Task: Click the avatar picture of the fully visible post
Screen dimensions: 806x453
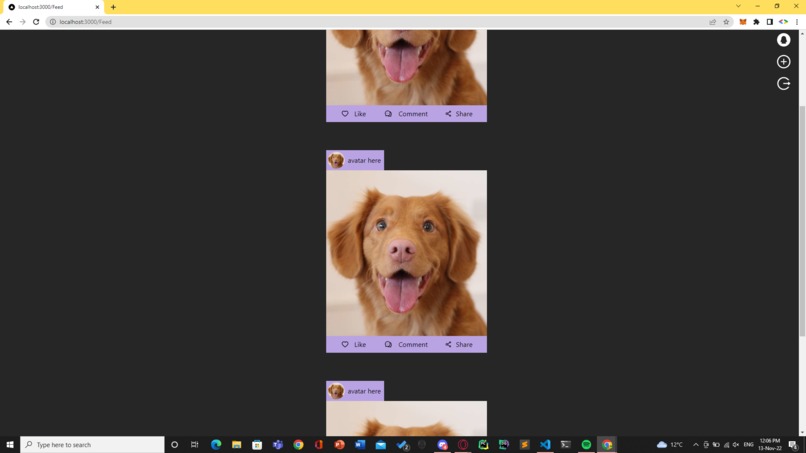Action: coord(336,160)
